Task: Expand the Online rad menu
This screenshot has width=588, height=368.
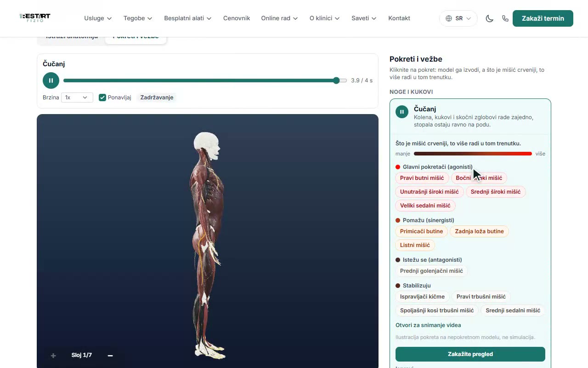Action: [x=279, y=18]
